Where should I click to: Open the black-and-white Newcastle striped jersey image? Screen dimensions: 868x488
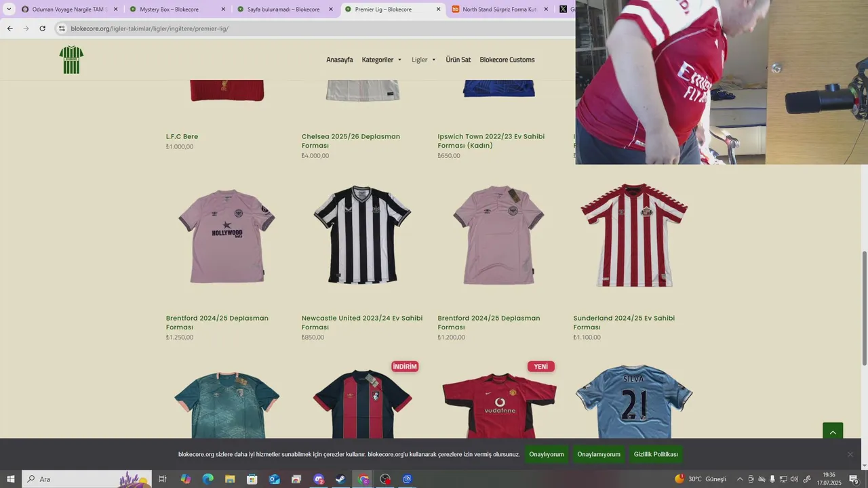tap(362, 235)
